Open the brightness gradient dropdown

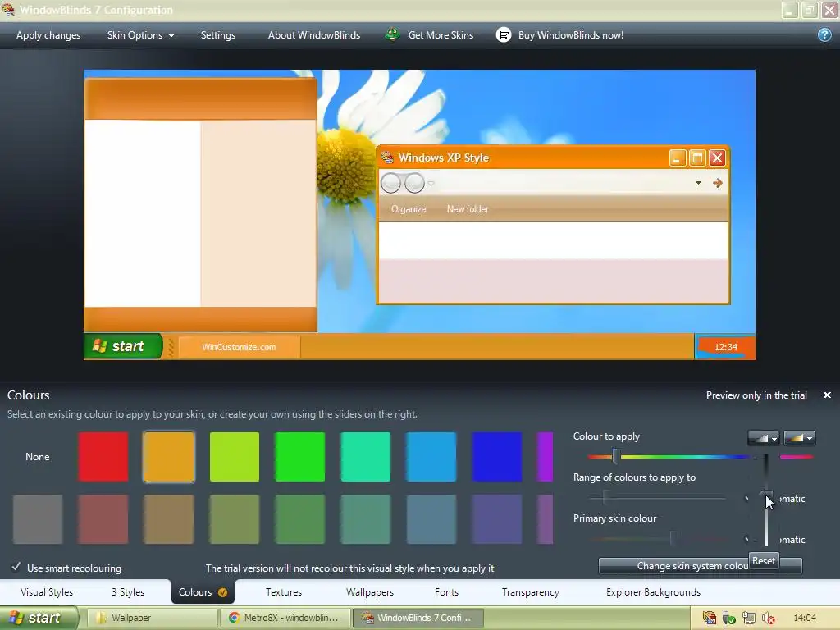click(x=763, y=438)
